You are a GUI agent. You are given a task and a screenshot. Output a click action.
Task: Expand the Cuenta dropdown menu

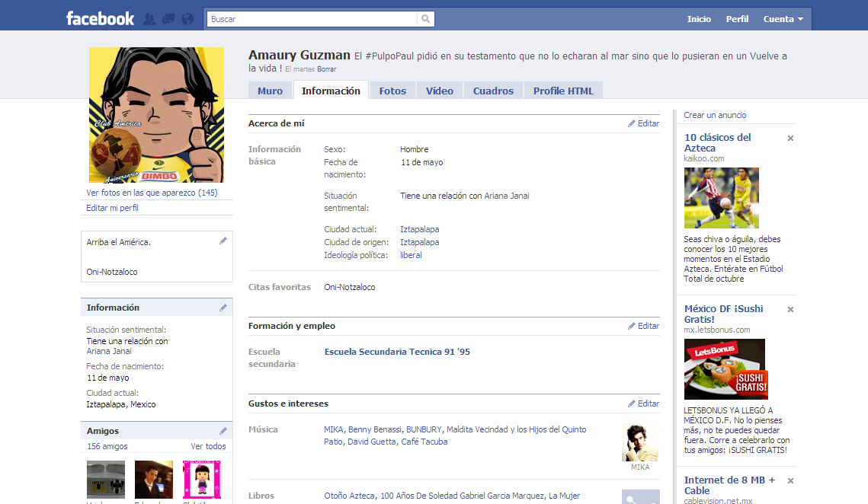tap(783, 19)
